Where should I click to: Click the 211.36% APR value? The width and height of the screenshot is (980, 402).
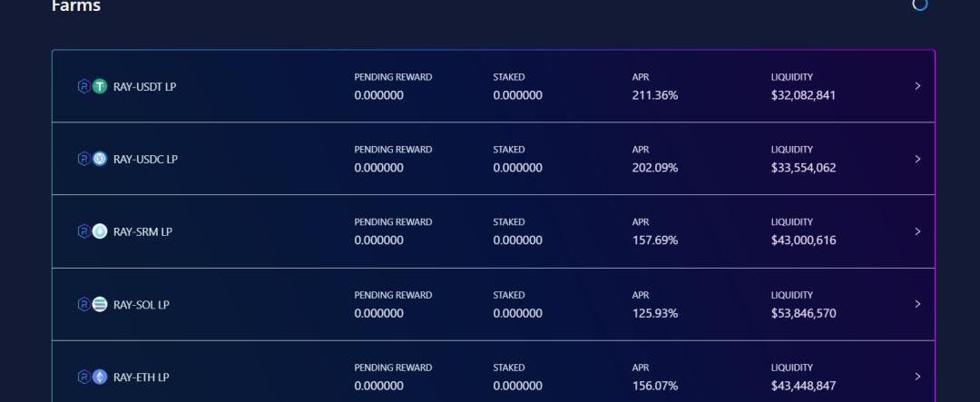click(655, 95)
